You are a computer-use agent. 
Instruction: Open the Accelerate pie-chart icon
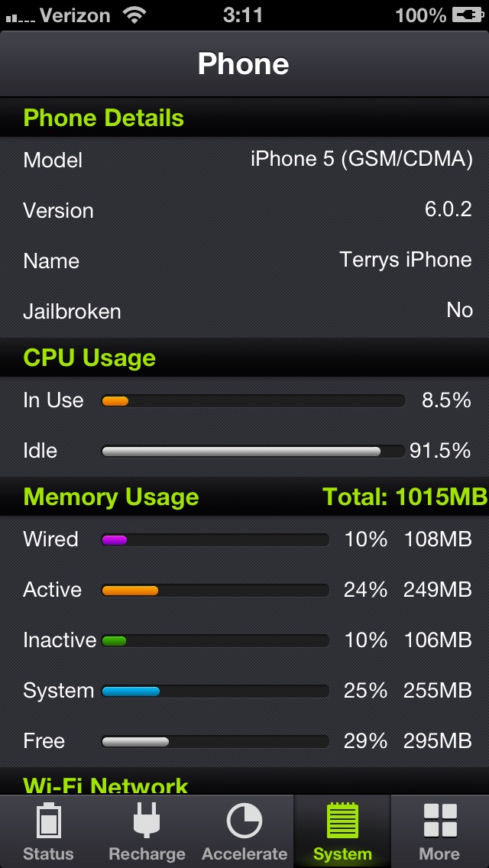tap(244, 821)
